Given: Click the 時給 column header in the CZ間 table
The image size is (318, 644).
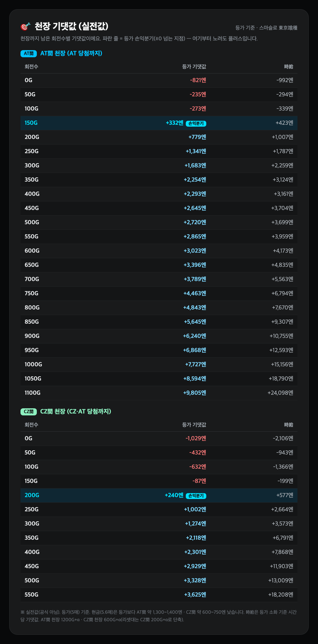Looking at the screenshot, I should (289, 425).
